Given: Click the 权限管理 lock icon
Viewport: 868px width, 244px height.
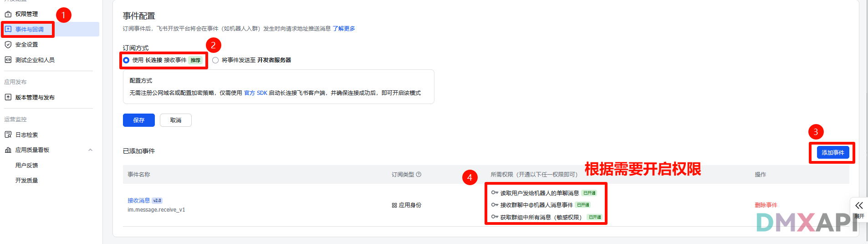Looking at the screenshot, I should pos(8,14).
